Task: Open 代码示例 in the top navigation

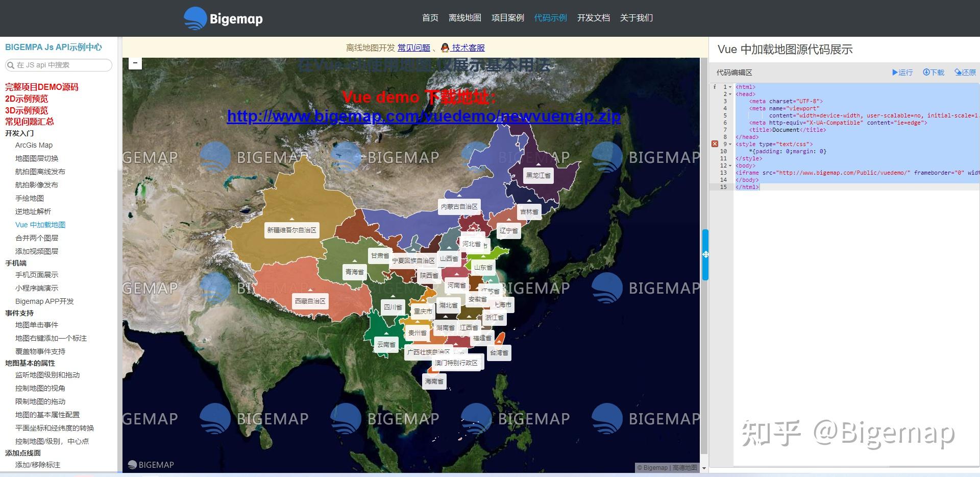Action: (550, 18)
